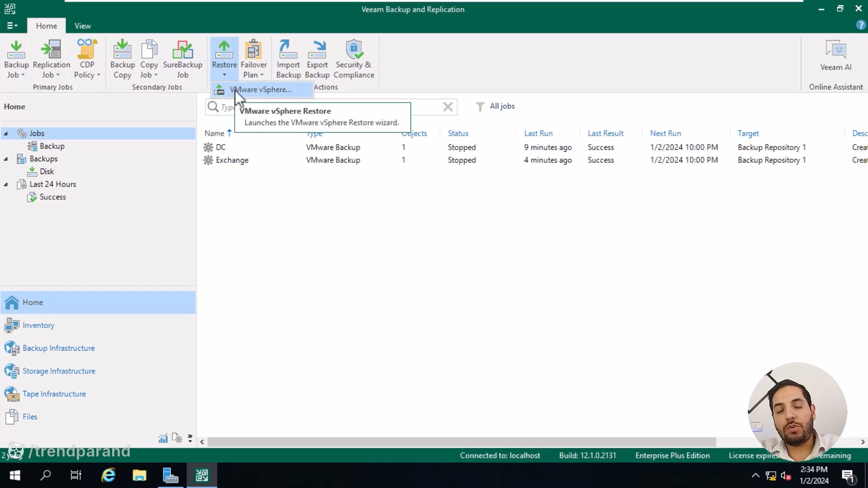The height and width of the screenshot is (488, 868).
Task: Click the DC job gear icon
Action: click(x=208, y=147)
